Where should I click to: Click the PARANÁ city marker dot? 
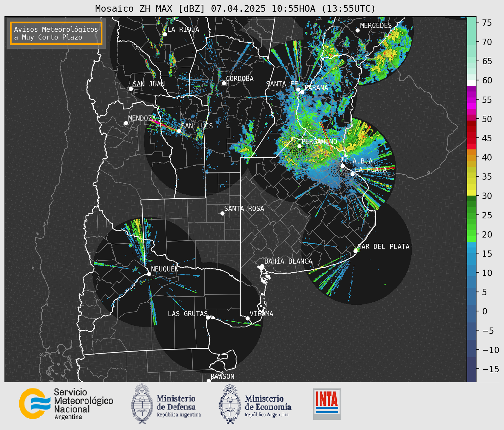pos(302,92)
